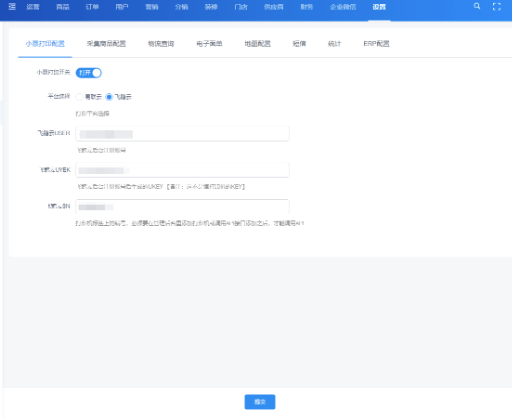Switch to the 采集商品配置 tab
Viewport: 512px width, 418px height.
coord(106,44)
